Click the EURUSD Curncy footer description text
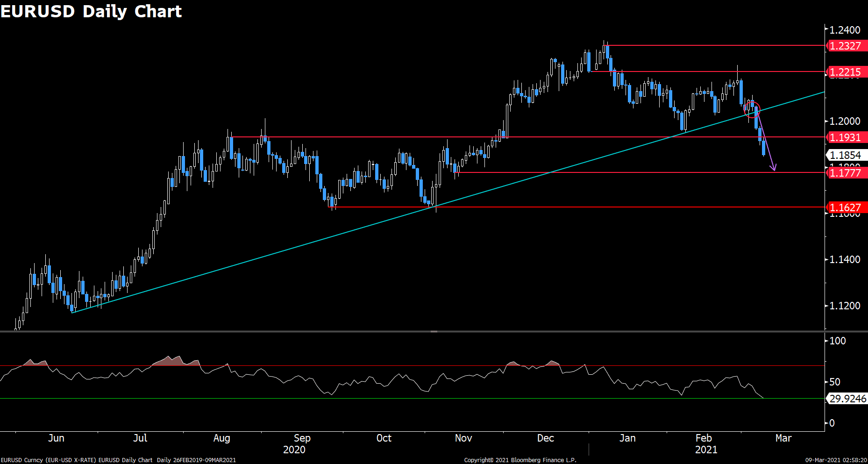The height and width of the screenshot is (464, 868). tap(118, 460)
